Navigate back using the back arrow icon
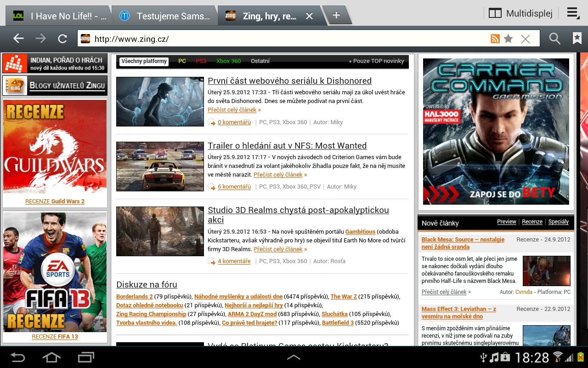The width and height of the screenshot is (588, 368). point(18,38)
